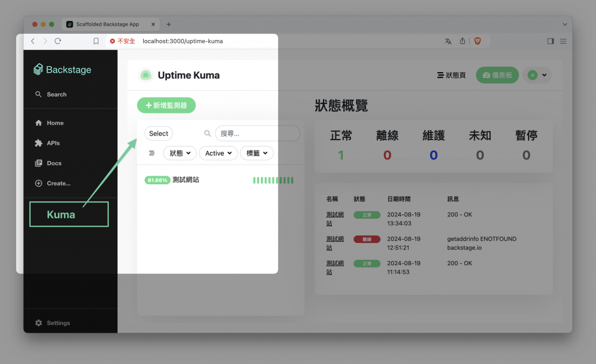Click the 儀表板 dashboard button

coord(497,75)
